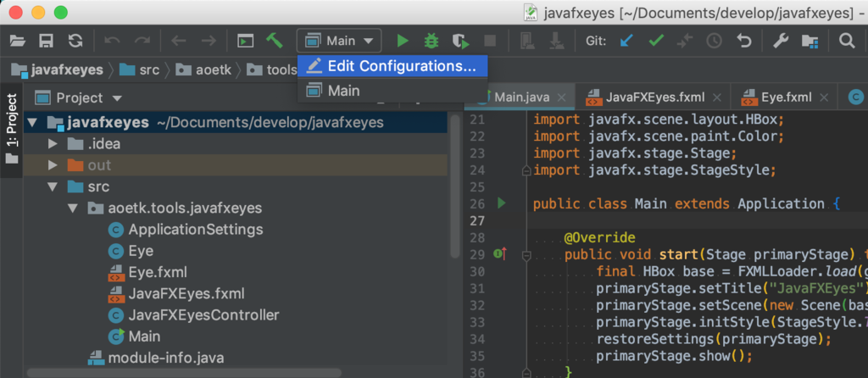
Task: Select ApplicationSettings class in project tree
Action: point(196,229)
